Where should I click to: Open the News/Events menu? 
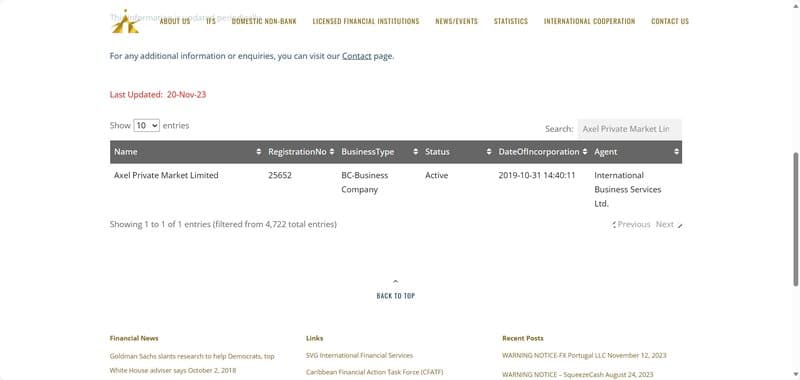[457, 21]
